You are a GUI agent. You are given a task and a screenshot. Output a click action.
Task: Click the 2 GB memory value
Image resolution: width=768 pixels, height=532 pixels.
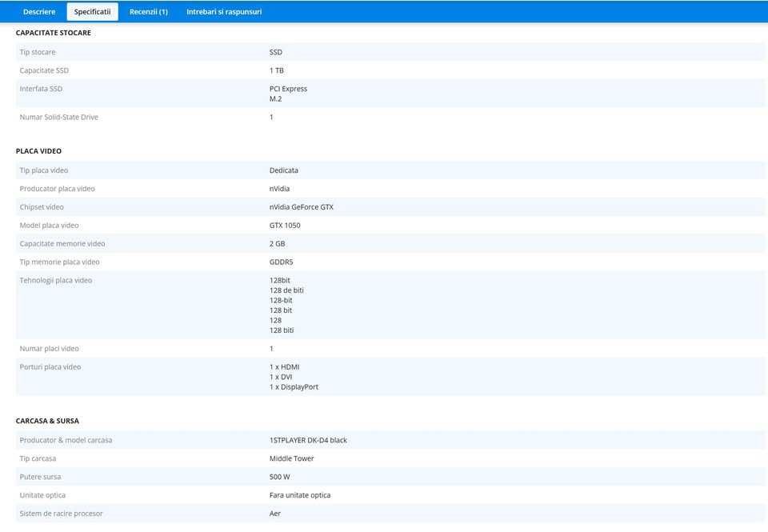(278, 244)
